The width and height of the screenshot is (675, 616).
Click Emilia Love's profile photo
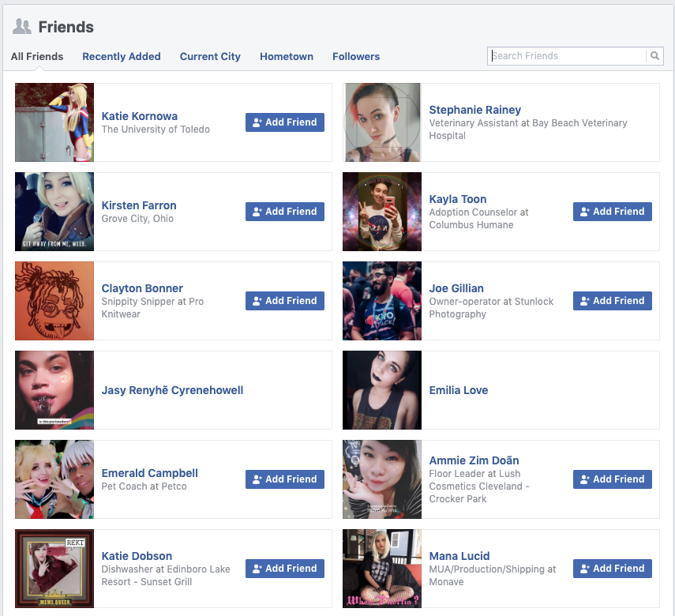pyautogui.click(x=382, y=390)
